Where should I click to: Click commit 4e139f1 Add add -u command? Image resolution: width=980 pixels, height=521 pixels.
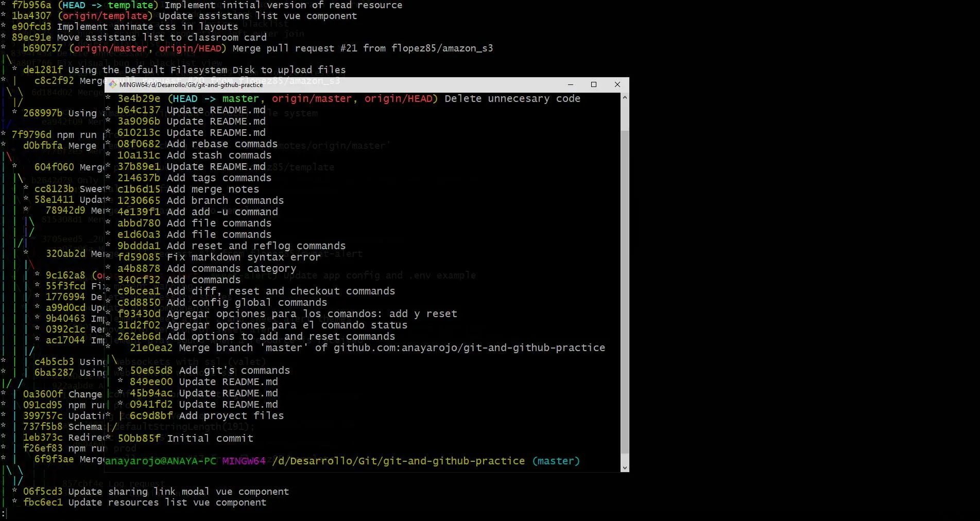pyautogui.click(x=197, y=212)
